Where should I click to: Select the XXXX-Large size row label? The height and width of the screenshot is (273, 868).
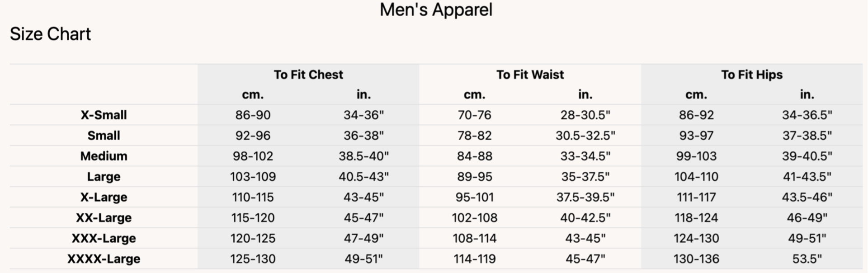104,259
